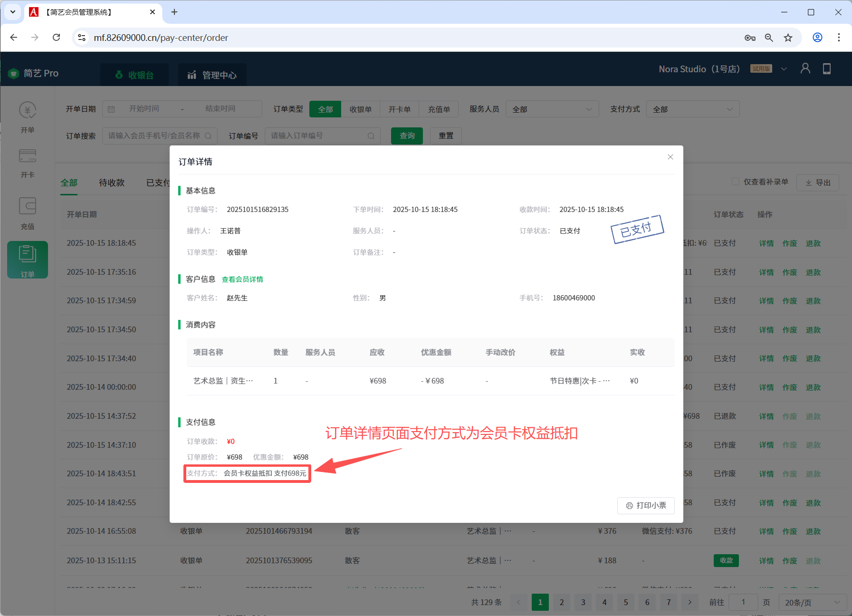Viewport: 852px width, 616px height.
Task: Click the user profile icon in header
Action: [x=805, y=69]
